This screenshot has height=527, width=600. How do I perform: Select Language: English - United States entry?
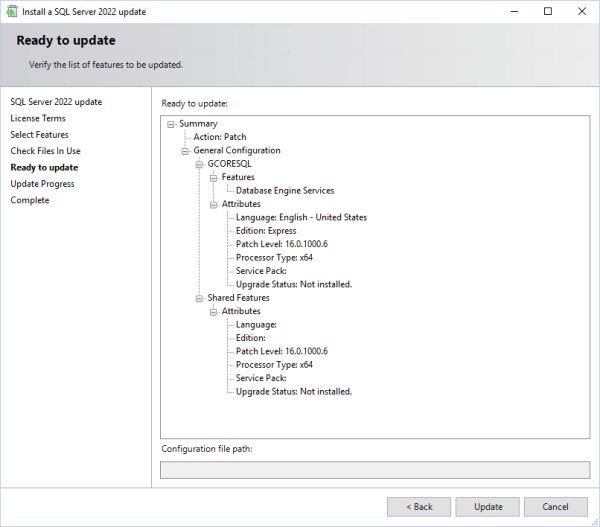pos(301,218)
